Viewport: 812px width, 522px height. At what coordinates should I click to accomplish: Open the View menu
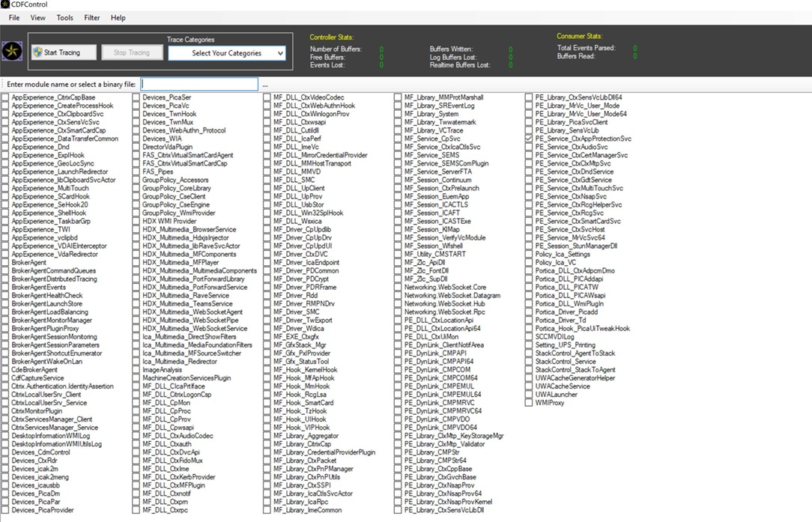[37, 18]
